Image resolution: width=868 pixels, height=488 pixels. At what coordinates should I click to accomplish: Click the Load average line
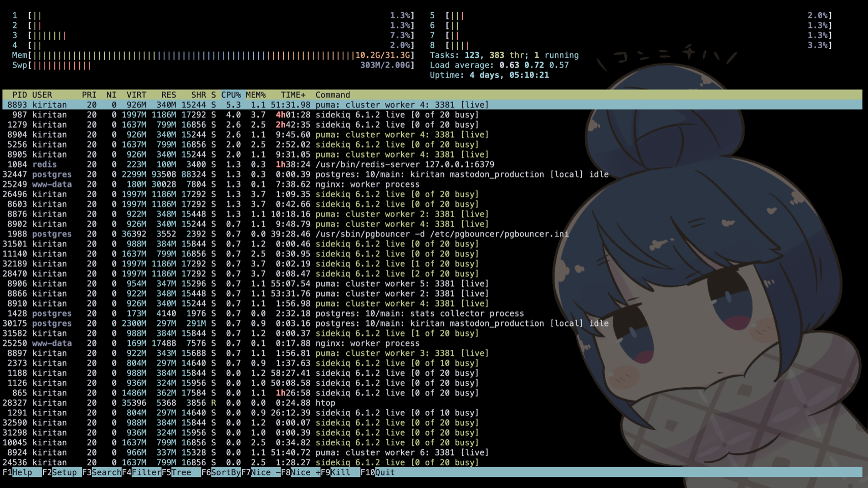(499, 65)
